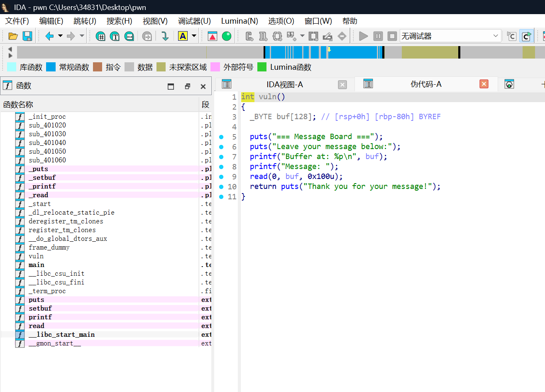Click the yellow text A icon
Viewport: 545px width, 392px height.
183,36
